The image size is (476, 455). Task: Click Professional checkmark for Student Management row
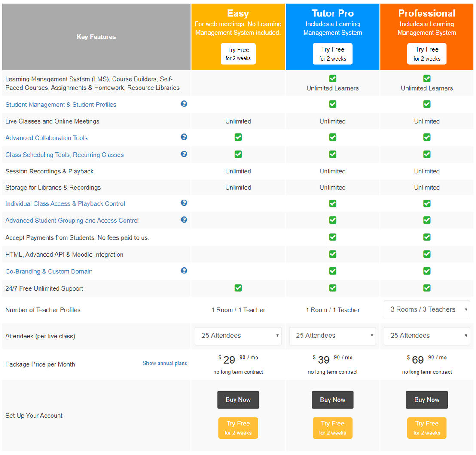click(427, 104)
